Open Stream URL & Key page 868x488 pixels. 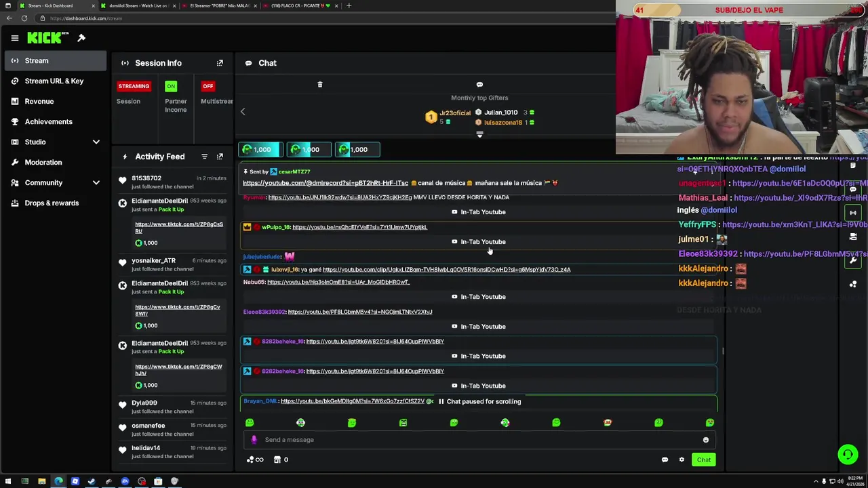(x=54, y=81)
